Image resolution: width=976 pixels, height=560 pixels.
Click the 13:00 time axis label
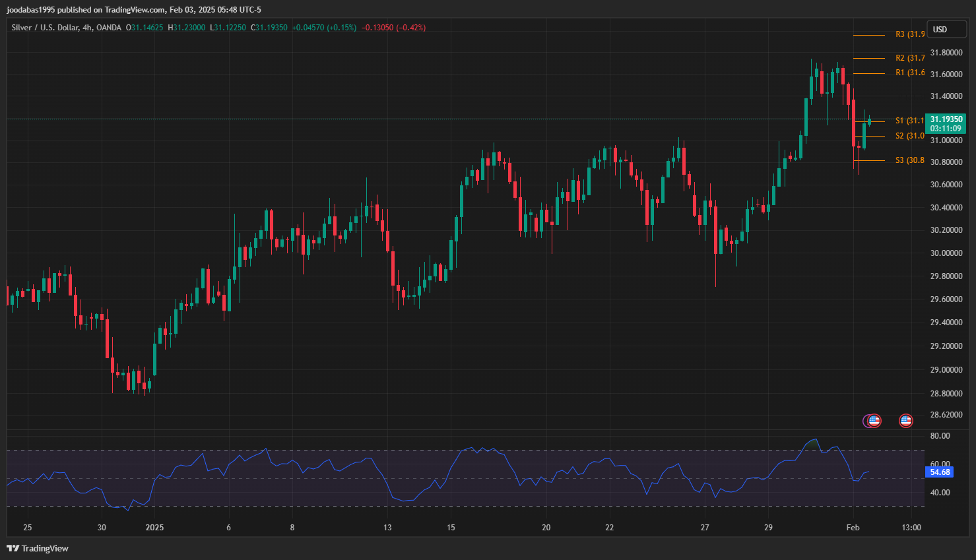tap(911, 528)
